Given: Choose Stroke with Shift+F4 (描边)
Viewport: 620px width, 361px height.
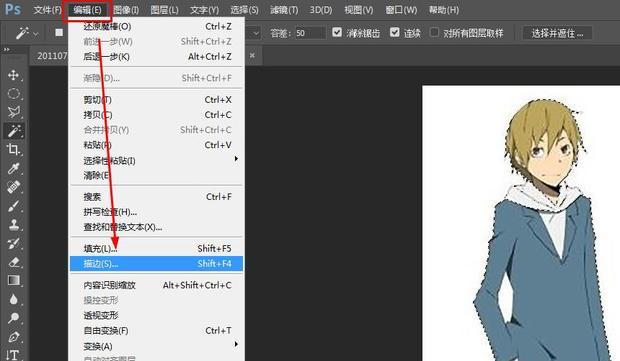Looking at the screenshot, I should [157, 264].
